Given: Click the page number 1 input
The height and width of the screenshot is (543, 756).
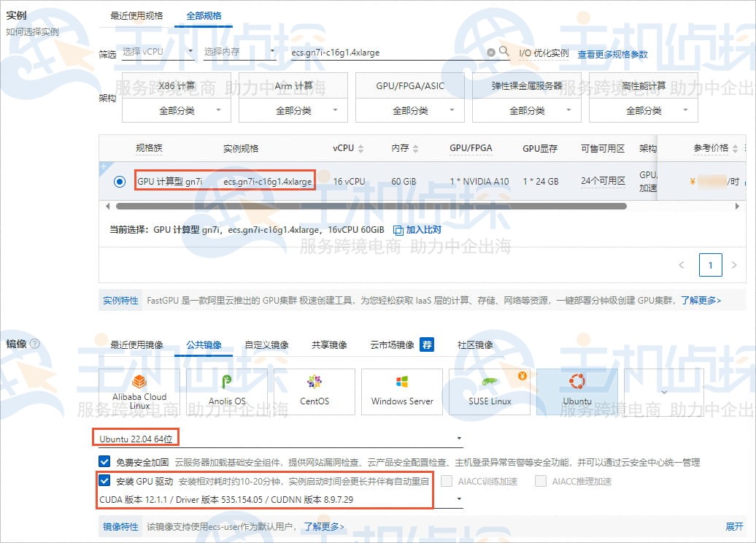Looking at the screenshot, I should click(x=710, y=265).
